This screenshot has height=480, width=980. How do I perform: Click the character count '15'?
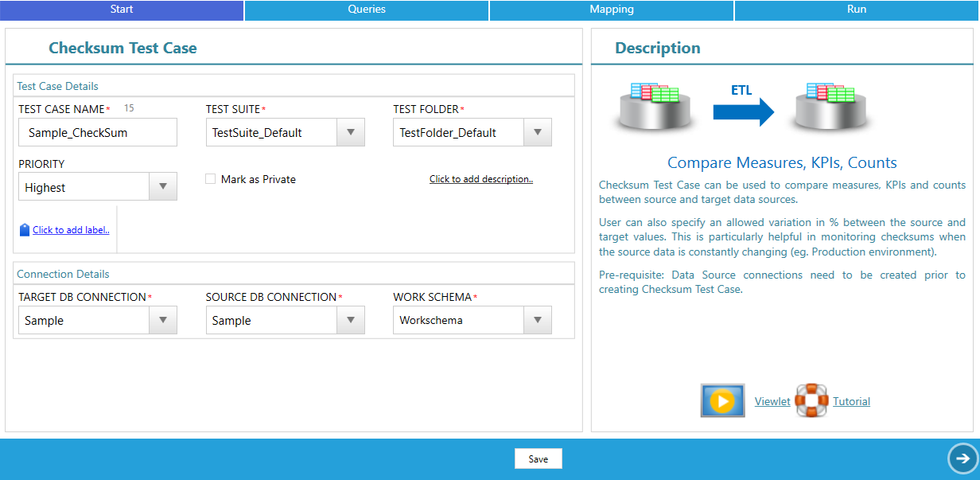(129, 108)
